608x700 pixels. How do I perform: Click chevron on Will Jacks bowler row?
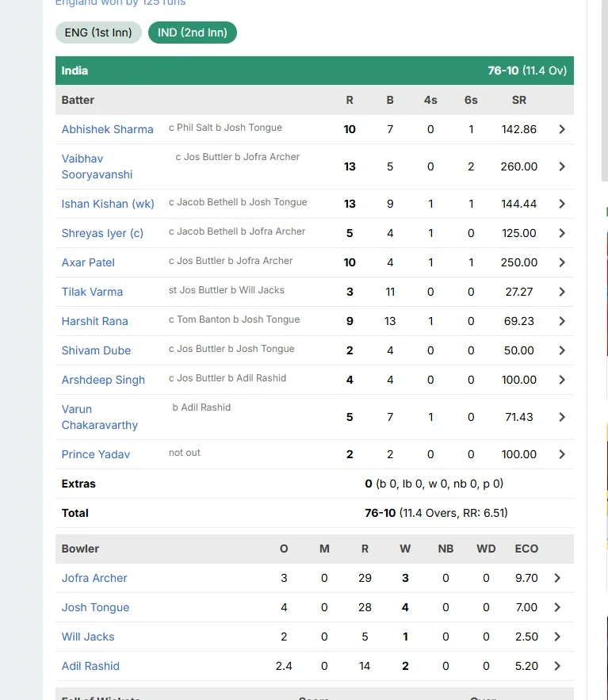[557, 637]
